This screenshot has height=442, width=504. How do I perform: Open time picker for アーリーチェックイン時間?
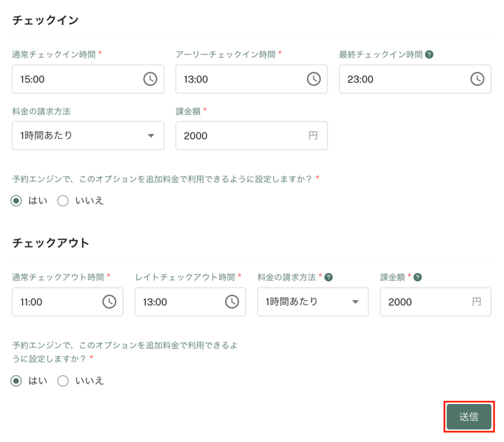point(314,79)
